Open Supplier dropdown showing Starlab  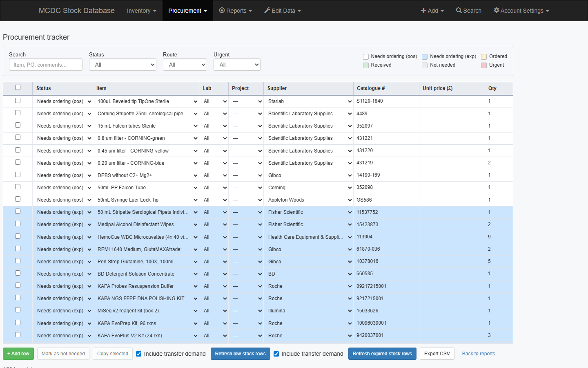click(309, 101)
